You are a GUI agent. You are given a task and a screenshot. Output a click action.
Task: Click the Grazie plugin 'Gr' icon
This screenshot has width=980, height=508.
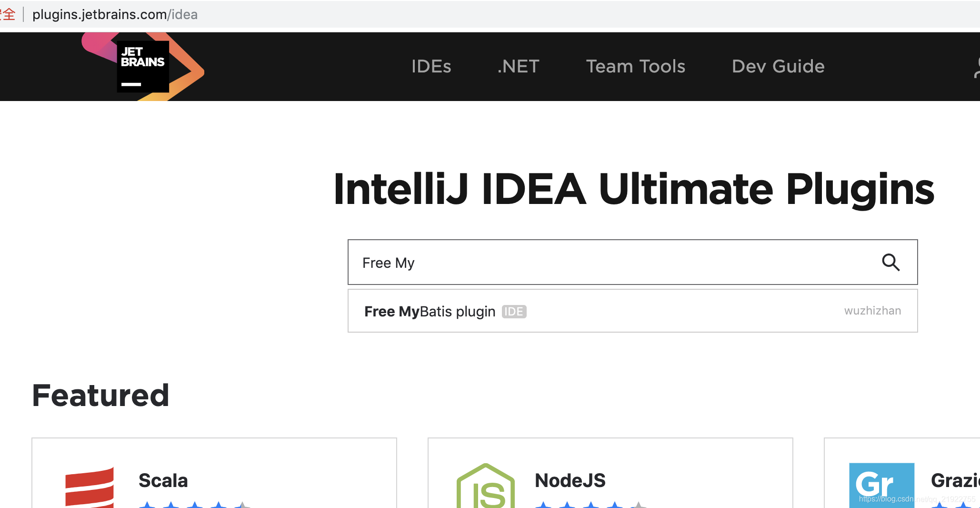click(882, 485)
